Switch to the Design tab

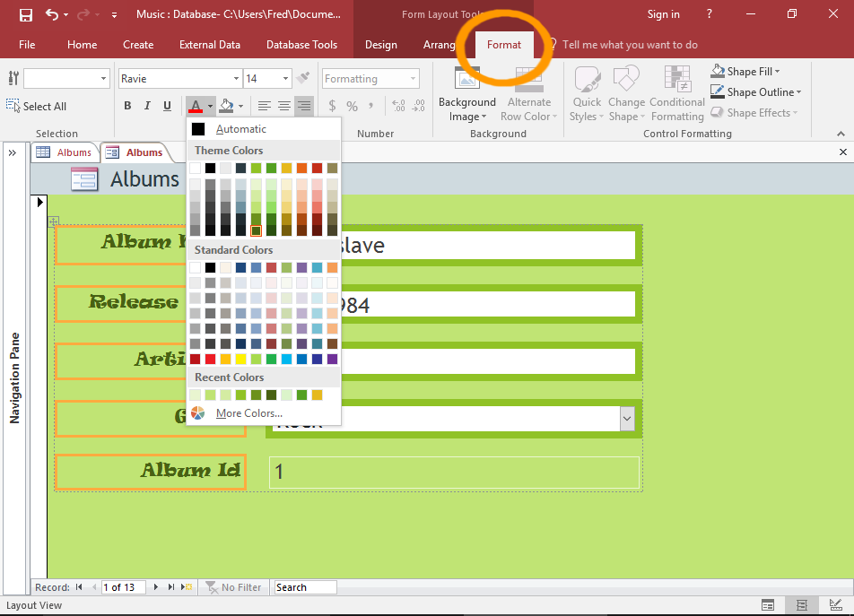pyautogui.click(x=380, y=45)
